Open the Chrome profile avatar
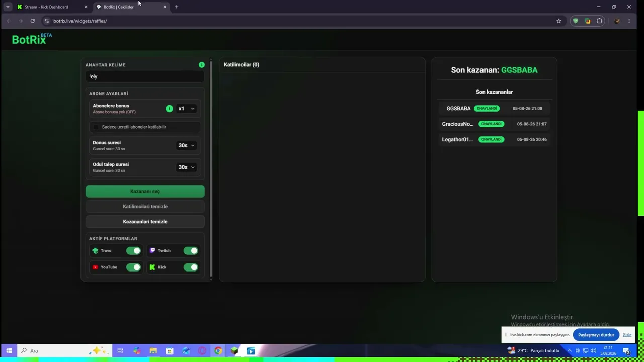 pyautogui.click(x=617, y=21)
